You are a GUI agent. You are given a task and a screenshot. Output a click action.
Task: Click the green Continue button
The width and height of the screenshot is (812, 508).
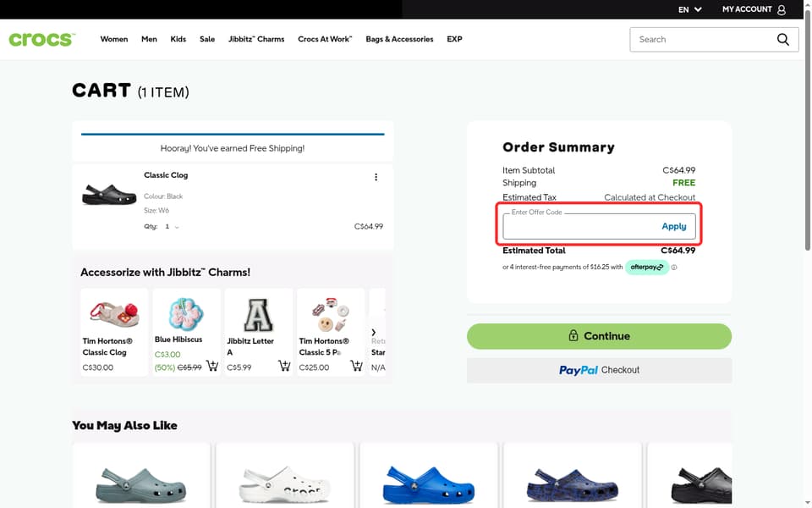(599, 336)
